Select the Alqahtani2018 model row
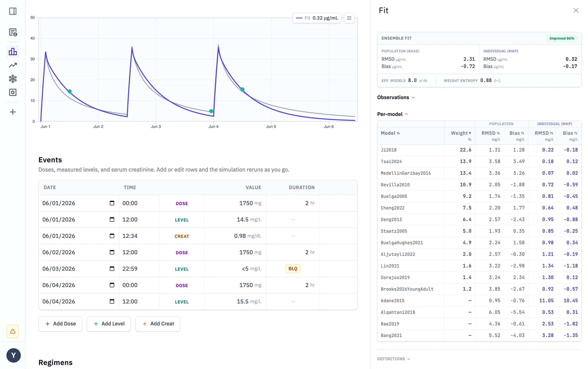 point(479,312)
